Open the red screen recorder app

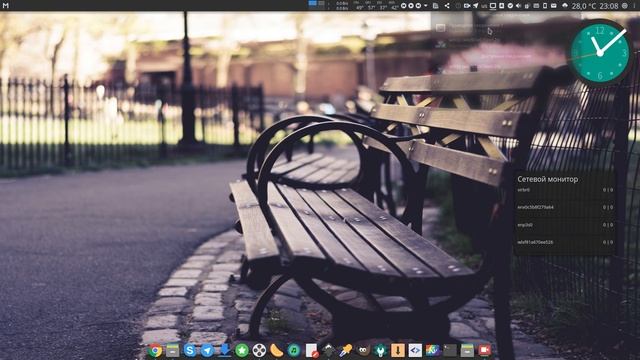tap(484, 351)
